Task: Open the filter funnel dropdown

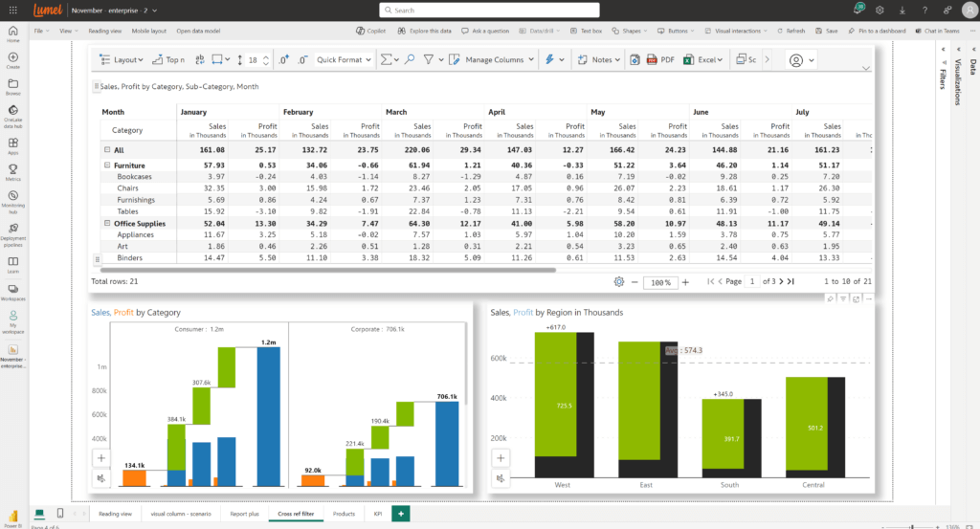Action: (x=434, y=59)
